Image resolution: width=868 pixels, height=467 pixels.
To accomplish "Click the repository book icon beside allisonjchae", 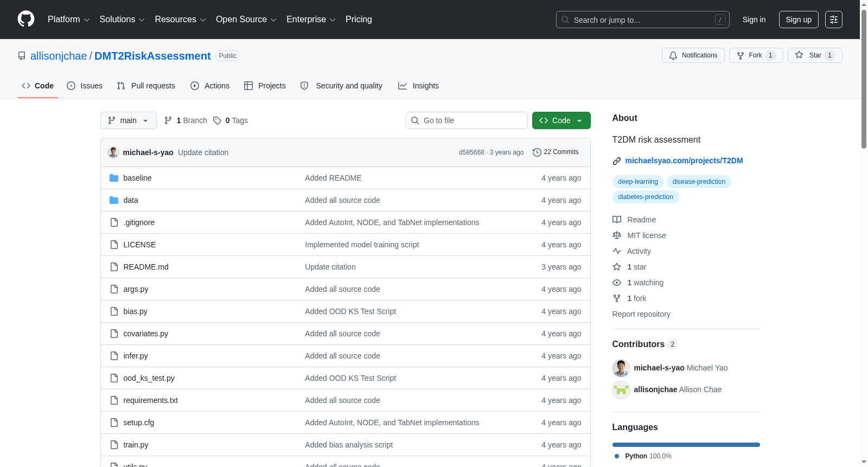I will (22, 56).
